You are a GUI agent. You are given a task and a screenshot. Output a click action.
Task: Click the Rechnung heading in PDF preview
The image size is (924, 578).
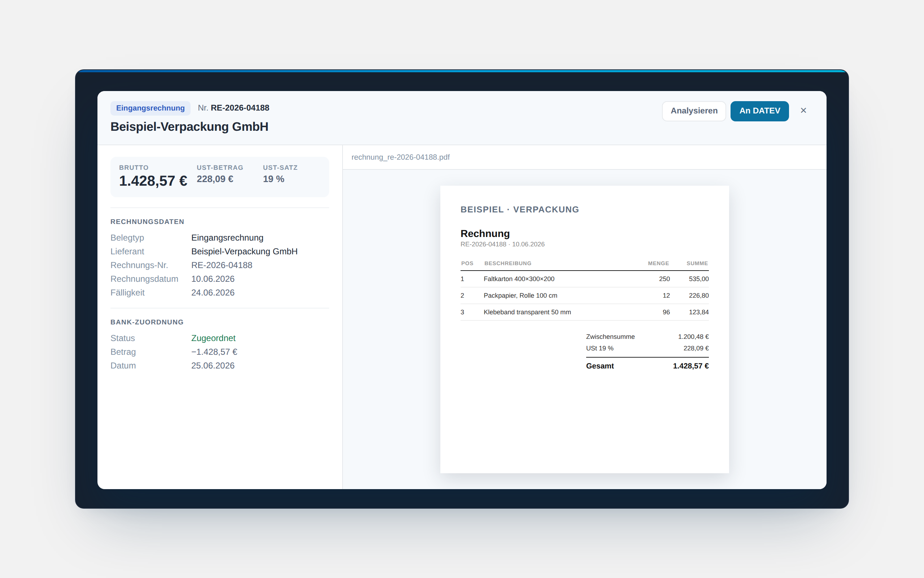pos(485,234)
